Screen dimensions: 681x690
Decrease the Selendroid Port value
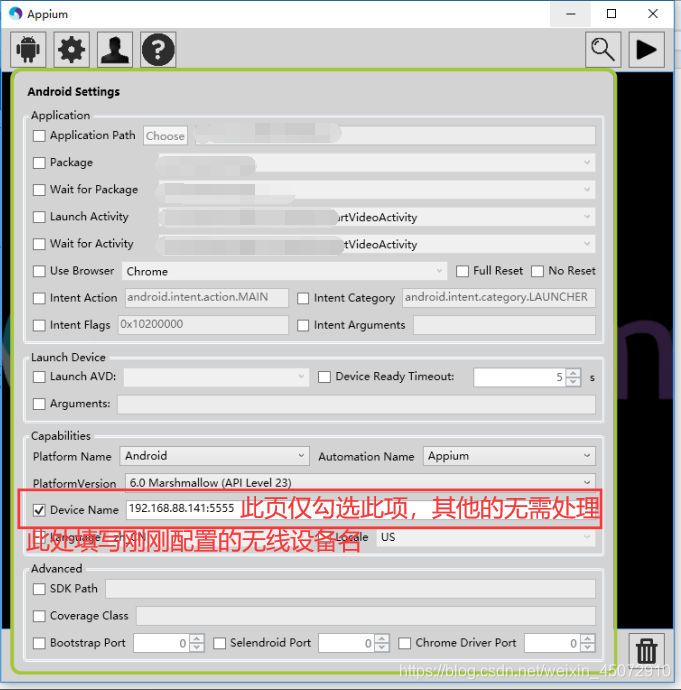(x=382, y=648)
